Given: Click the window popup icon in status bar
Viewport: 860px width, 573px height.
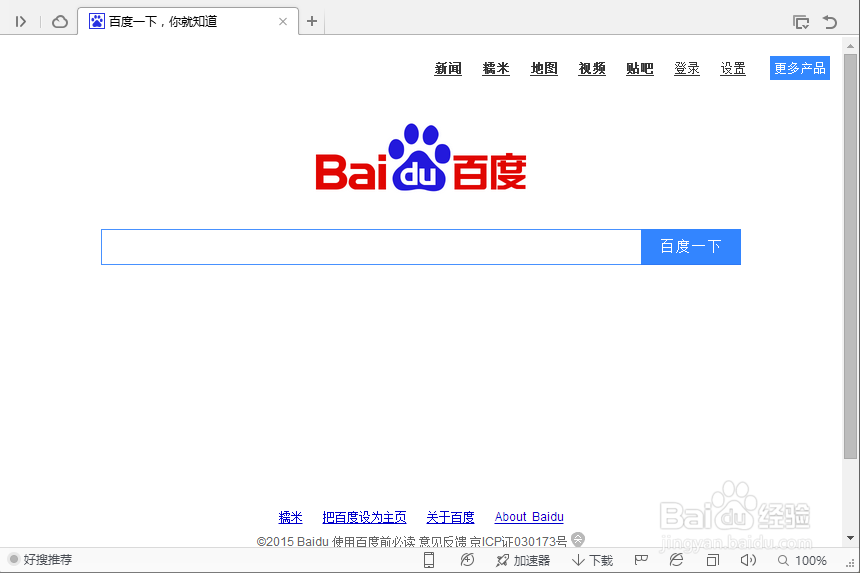Looking at the screenshot, I should click(x=712, y=560).
